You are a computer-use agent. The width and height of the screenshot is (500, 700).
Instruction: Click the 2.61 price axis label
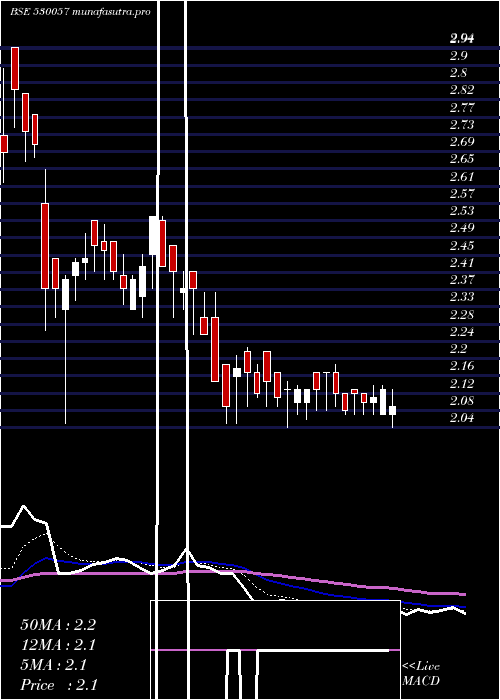pyautogui.click(x=462, y=177)
